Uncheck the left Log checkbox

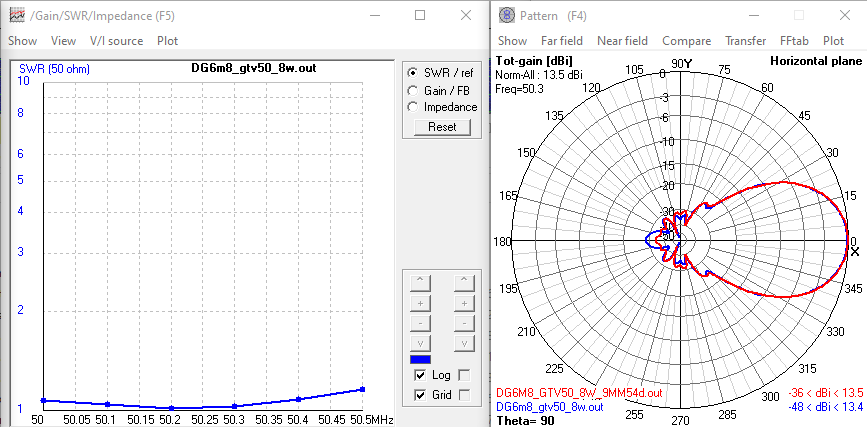click(x=420, y=375)
